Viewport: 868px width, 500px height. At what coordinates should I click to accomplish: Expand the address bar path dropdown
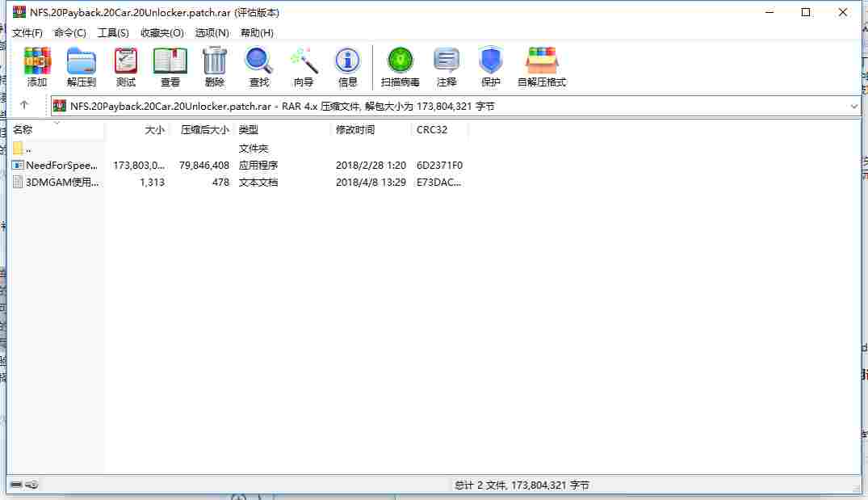[854, 107]
